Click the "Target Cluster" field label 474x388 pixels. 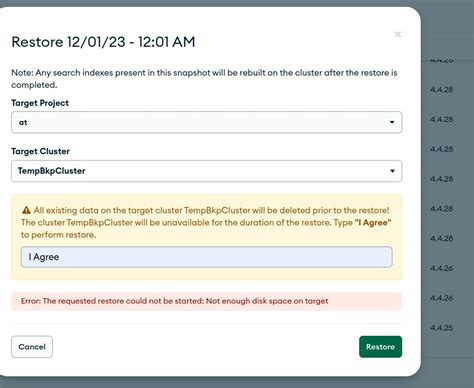coord(40,151)
